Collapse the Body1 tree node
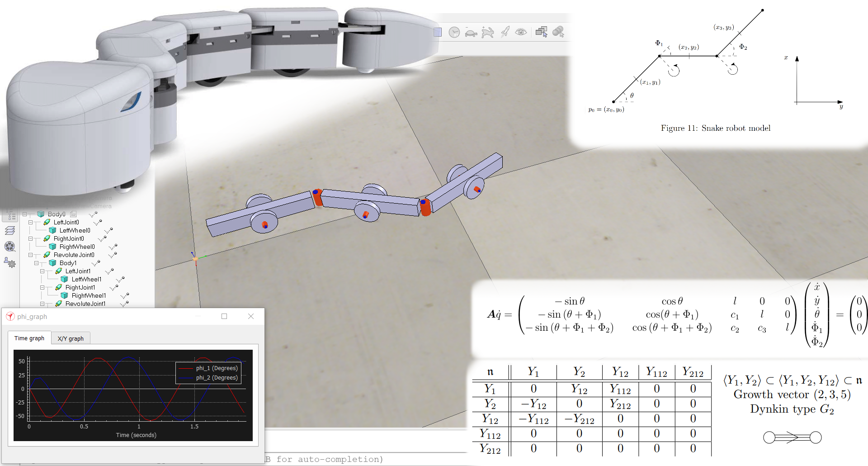This screenshot has height=466, width=868. (37, 263)
